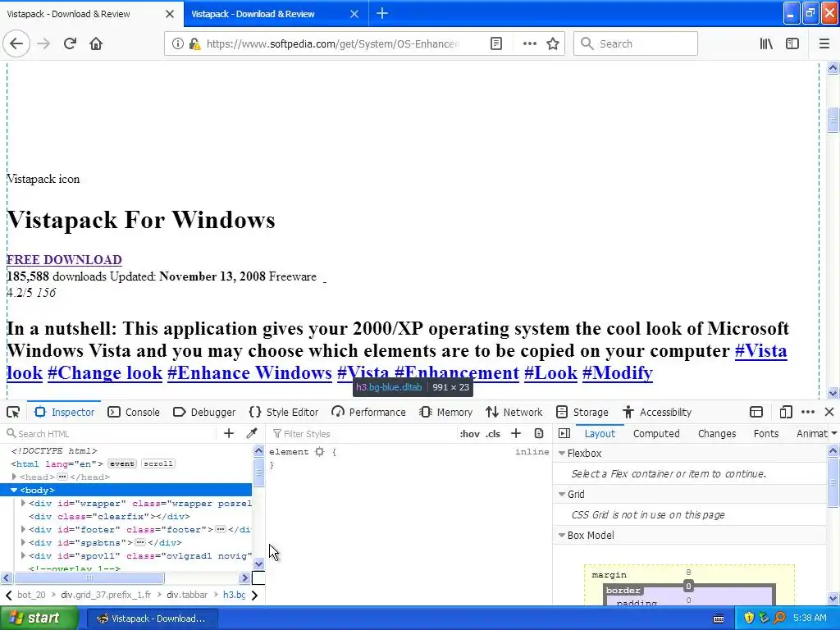The height and width of the screenshot is (630, 840).
Task: Open the Accessibility panel
Action: pyautogui.click(x=657, y=412)
